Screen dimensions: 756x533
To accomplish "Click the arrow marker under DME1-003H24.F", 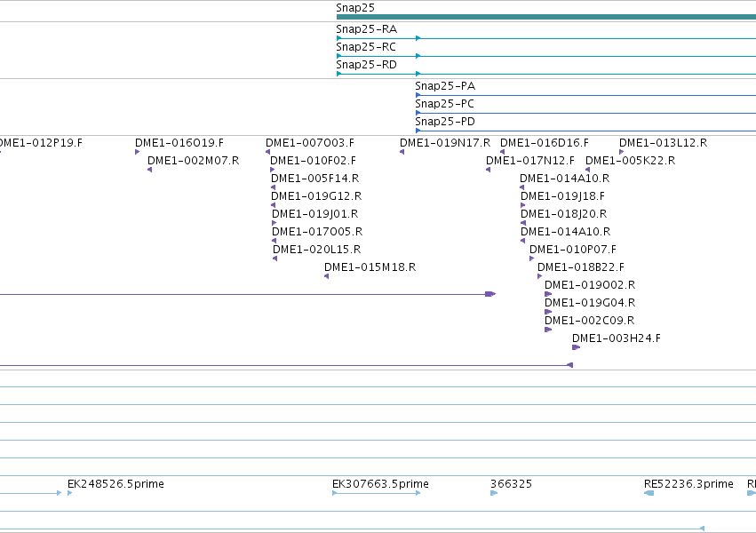I will pos(577,347).
